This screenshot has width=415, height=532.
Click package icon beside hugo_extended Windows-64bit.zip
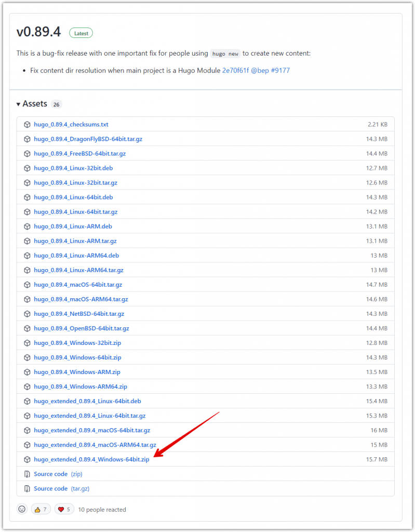tap(27, 460)
